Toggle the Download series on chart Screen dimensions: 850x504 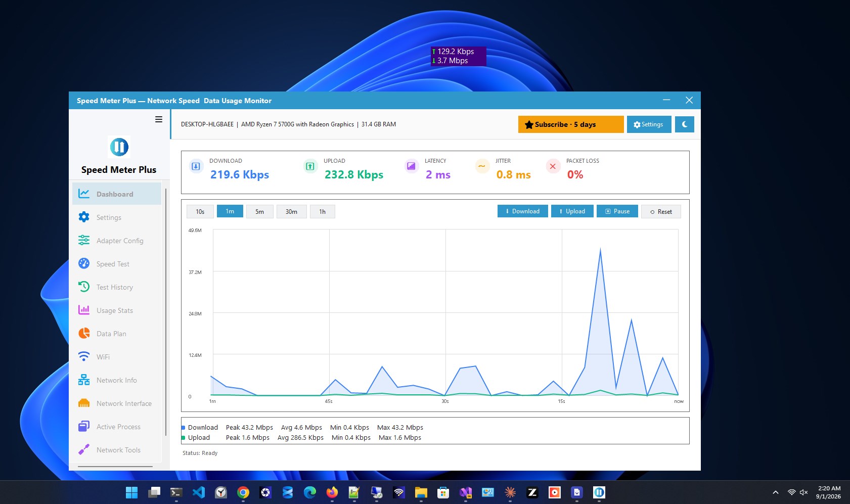tap(523, 211)
